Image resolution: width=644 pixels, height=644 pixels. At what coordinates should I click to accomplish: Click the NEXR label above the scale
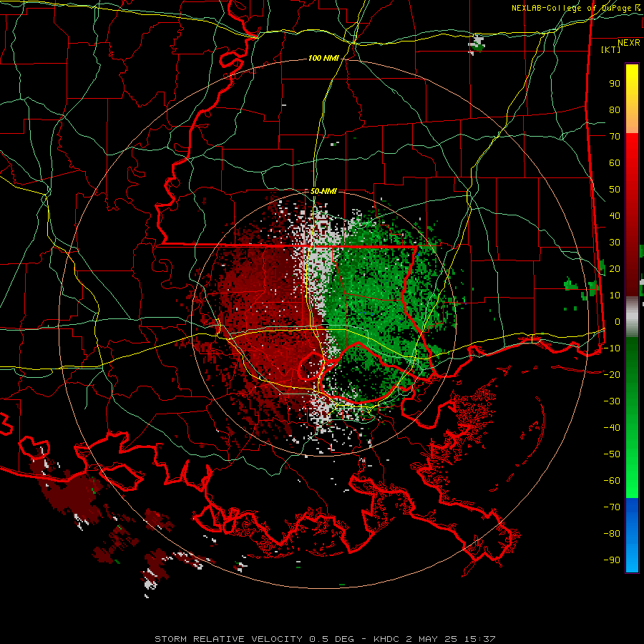tap(628, 42)
